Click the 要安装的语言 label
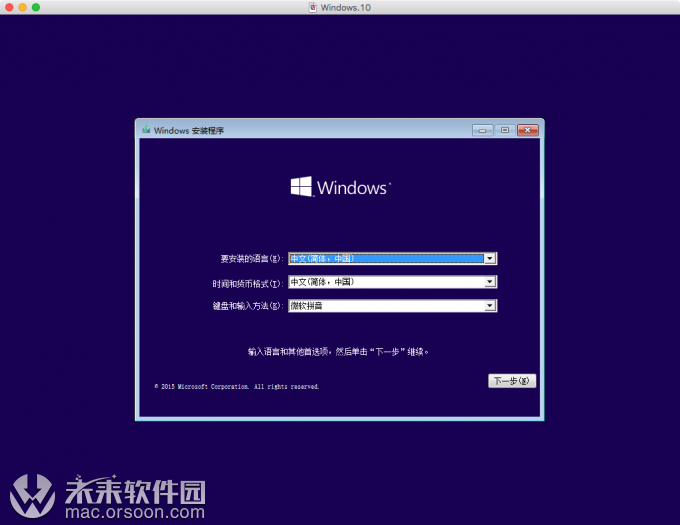 [x=252, y=259]
